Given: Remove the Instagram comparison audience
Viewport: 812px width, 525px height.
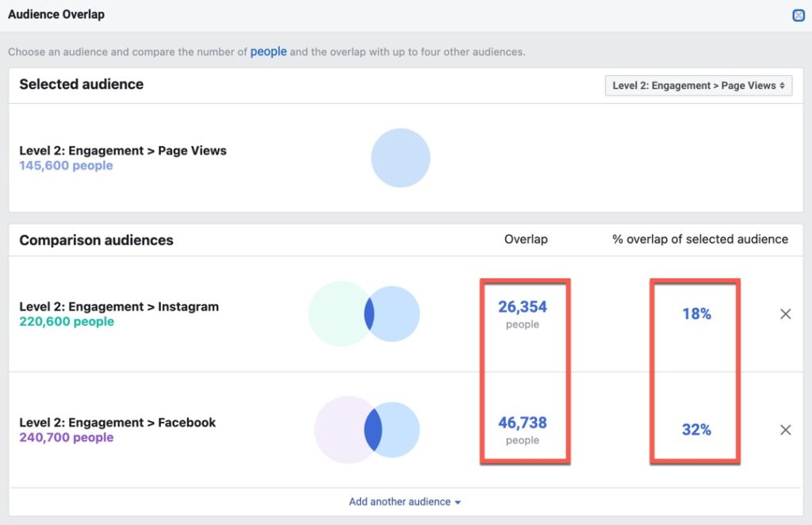Looking at the screenshot, I should pyautogui.click(x=785, y=314).
